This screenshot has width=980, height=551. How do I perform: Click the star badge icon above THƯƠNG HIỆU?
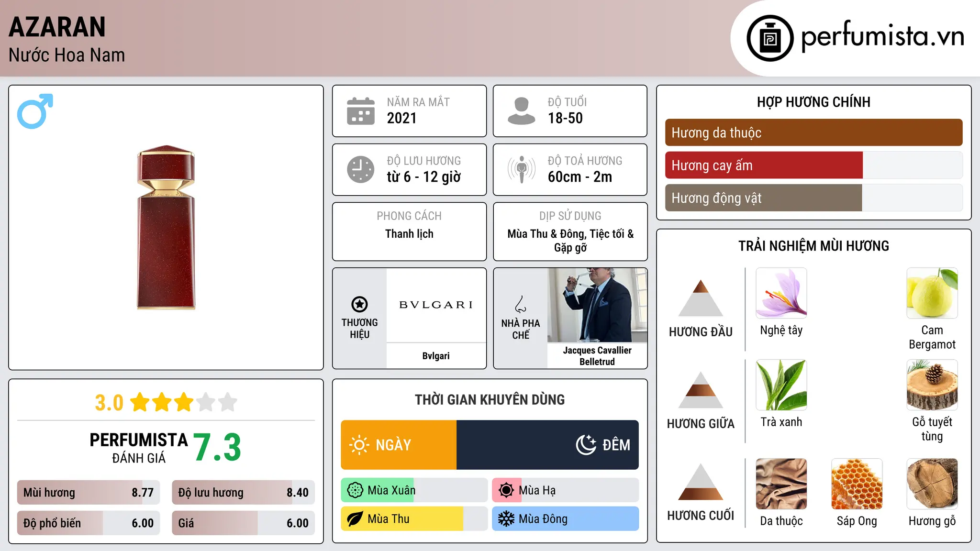(x=359, y=304)
